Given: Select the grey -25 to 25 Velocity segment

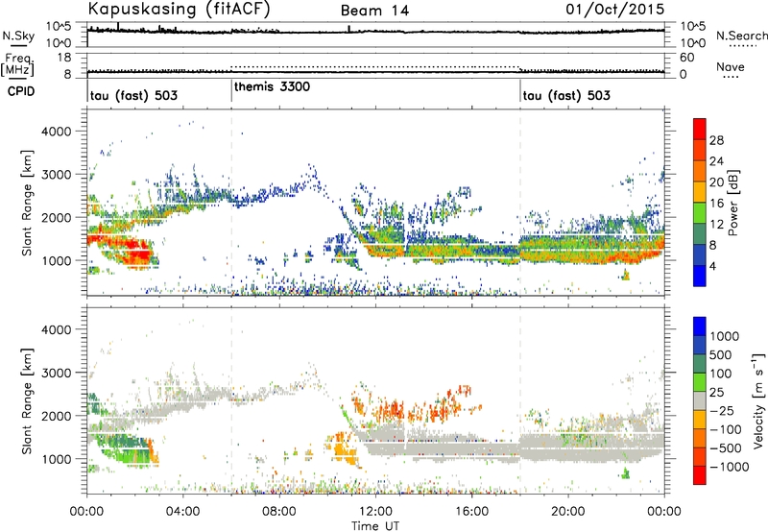Looking at the screenshot, I should point(700,401).
